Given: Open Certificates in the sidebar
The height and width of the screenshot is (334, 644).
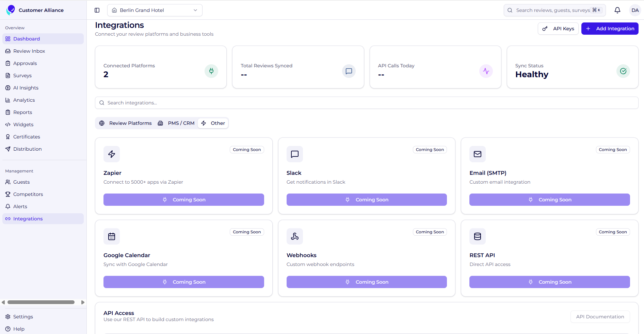Looking at the screenshot, I should (43, 137).
